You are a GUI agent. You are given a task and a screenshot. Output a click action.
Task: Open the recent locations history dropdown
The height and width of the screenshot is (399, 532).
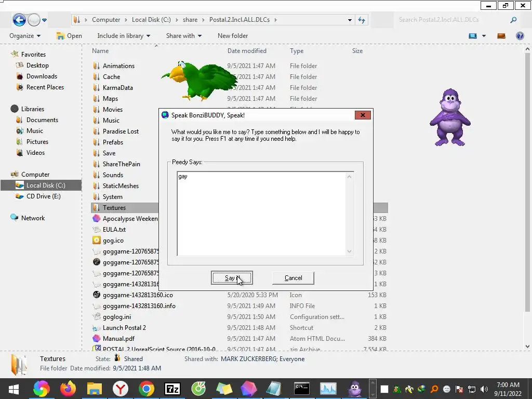pyautogui.click(x=45, y=20)
